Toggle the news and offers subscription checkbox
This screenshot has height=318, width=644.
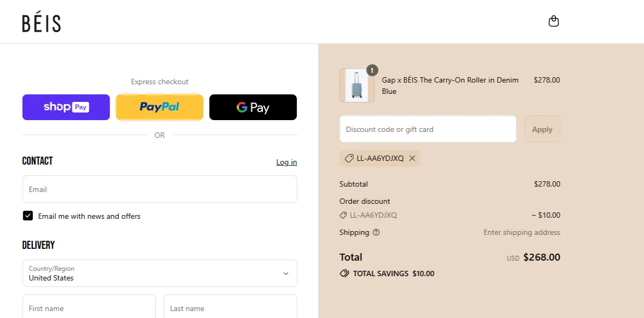pyautogui.click(x=27, y=216)
